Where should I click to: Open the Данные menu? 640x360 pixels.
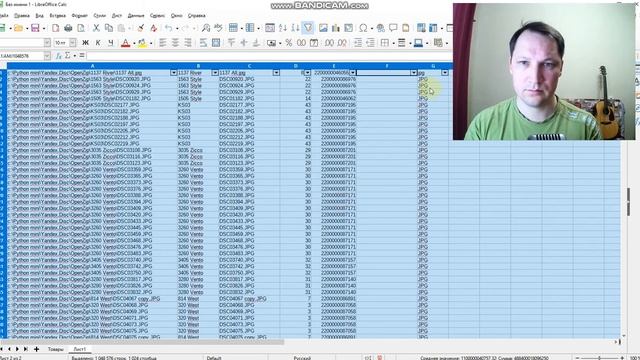pyautogui.click(x=136, y=16)
